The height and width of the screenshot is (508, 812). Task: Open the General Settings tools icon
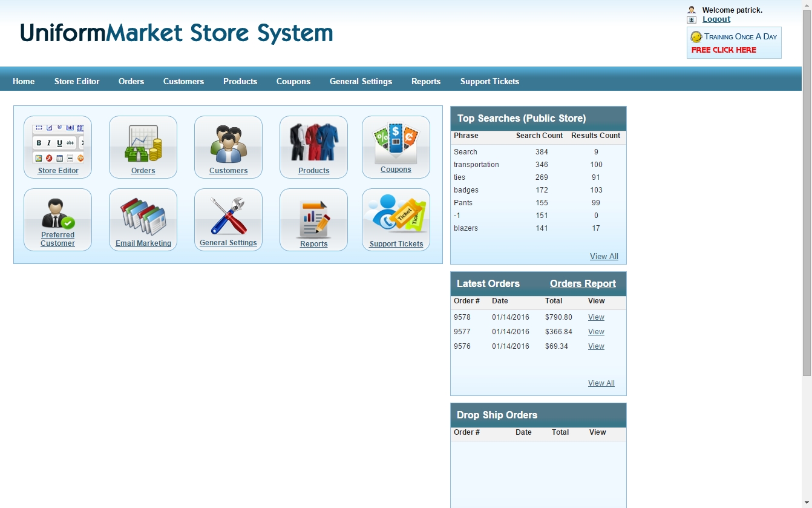(x=228, y=220)
